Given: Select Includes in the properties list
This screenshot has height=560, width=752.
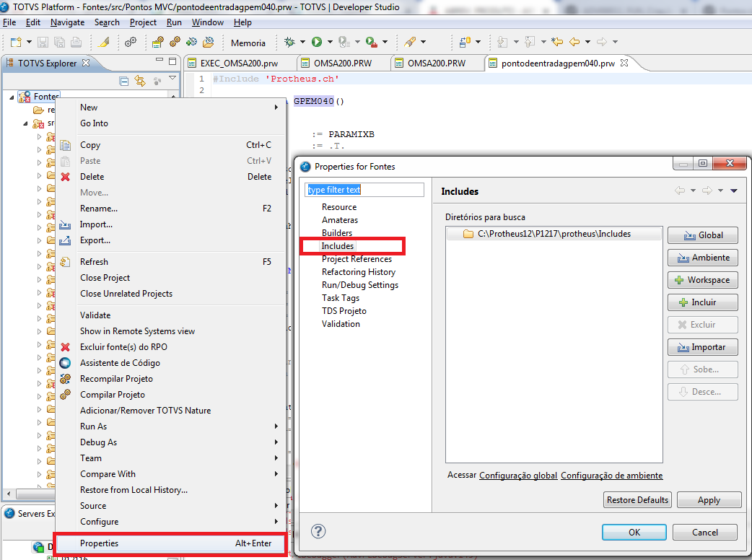Looking at the screenshot, I should (338, 246).
